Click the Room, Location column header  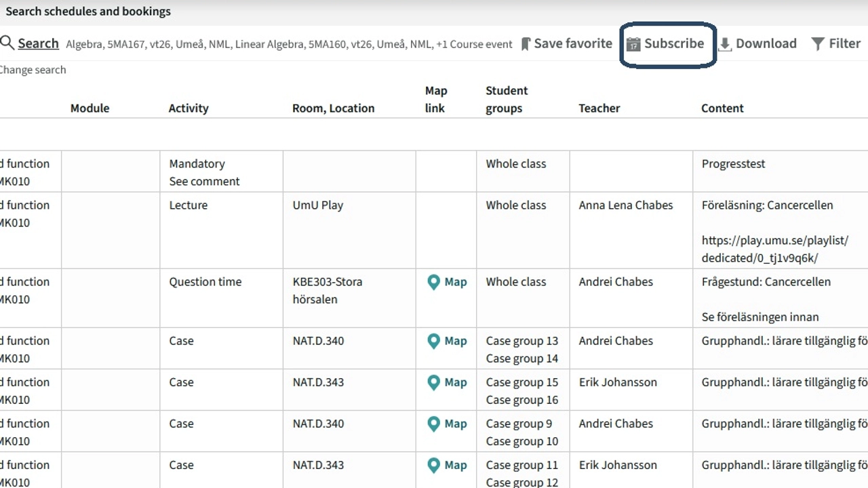click(333, 108)
